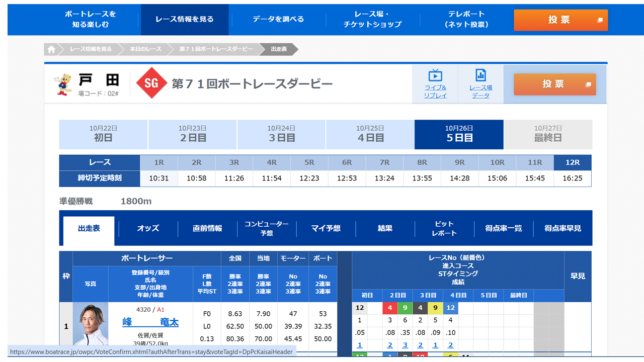Screen dimensions: 644x362
Task: Click the result link 3 under 2日目
Action: (405, 345)
